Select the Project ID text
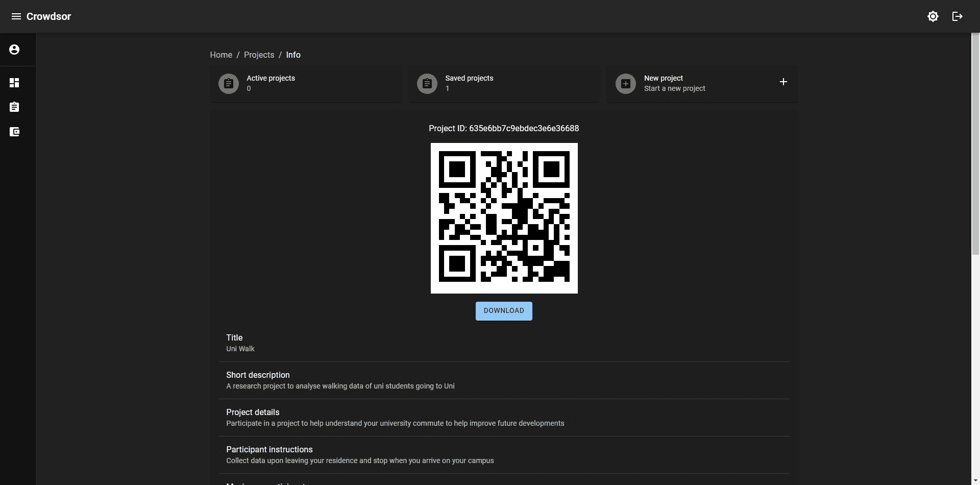The width and height of the screenshot is (980, 485). point(503,128)
